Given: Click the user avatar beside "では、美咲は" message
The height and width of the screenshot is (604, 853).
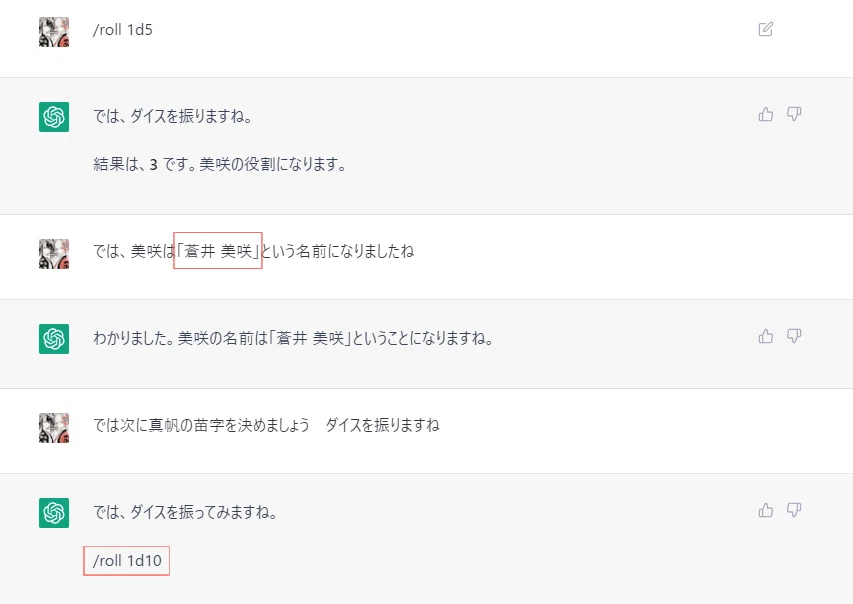Looking at the screenshot, I should click(x=54, y=254).
